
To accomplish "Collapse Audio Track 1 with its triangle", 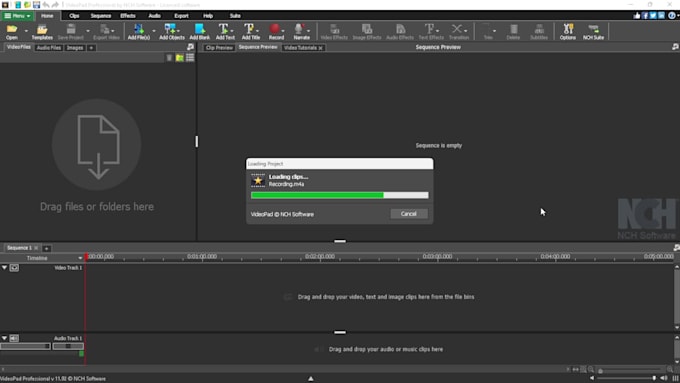I will click(4, 338).
